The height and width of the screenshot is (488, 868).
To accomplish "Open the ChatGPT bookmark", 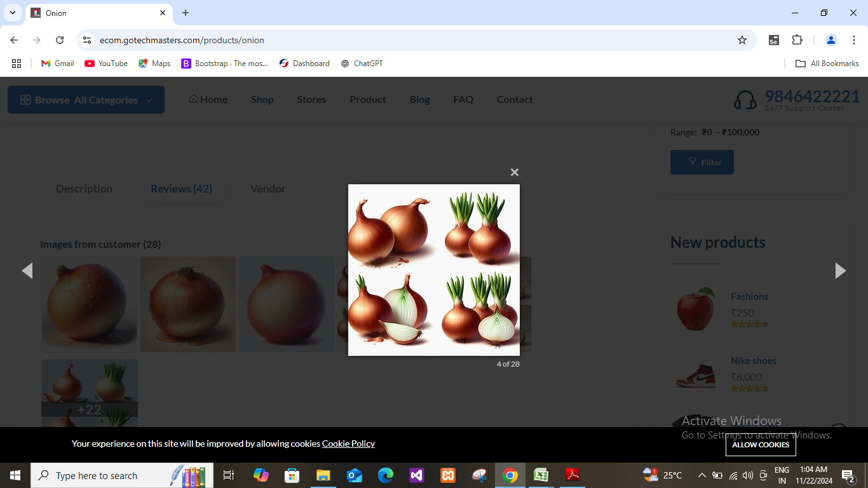I will pyautogui.click(x=362, y=64).
